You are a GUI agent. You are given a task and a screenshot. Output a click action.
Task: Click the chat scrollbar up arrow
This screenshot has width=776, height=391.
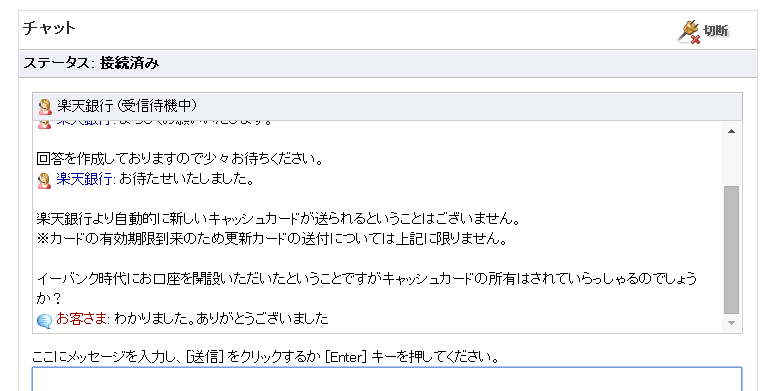[x=731, y=131]
